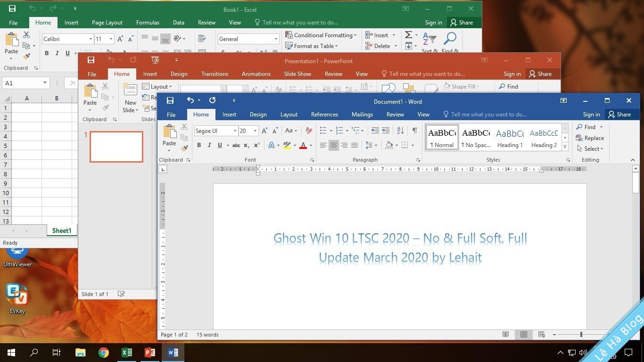This screenshot has height=362, width=644.
Task: Click Start From Beginning in PowerPoint's quick access toolbar
Action: click(x=155, y=60)
